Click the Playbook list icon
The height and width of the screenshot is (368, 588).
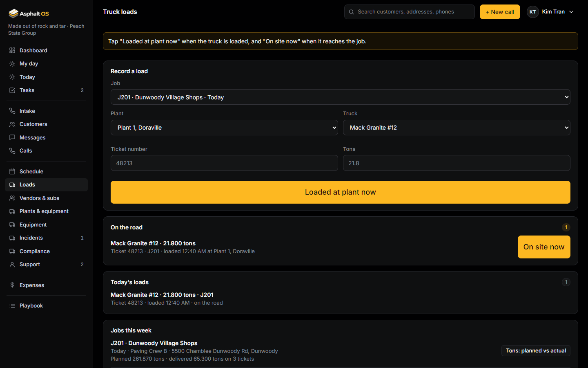tap(12, 306)
